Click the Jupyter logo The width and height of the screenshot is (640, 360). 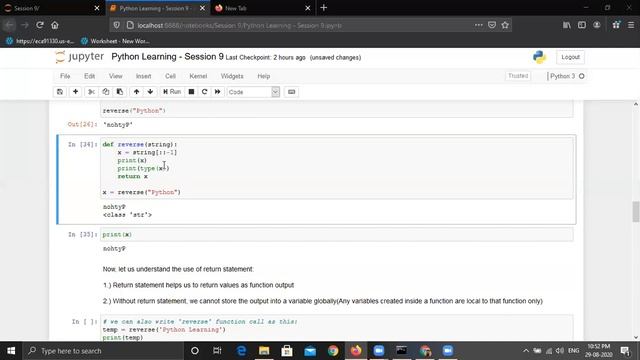(x=80, y=57)
